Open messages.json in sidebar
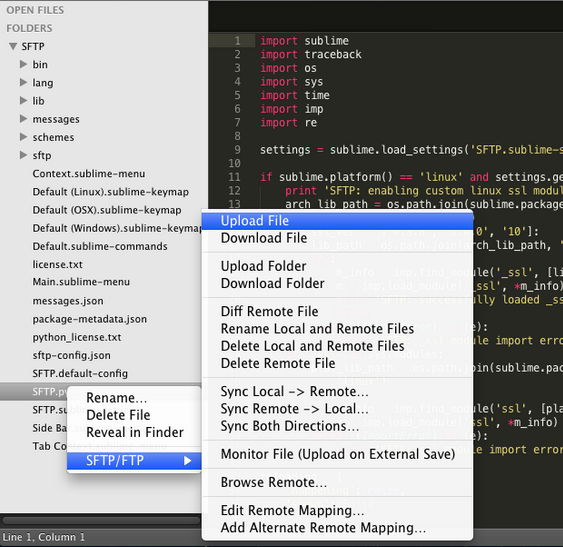Viewport: 563px width, 547px height. (x=68, y=301)
